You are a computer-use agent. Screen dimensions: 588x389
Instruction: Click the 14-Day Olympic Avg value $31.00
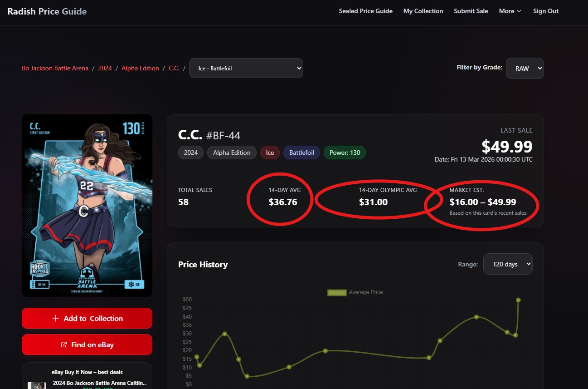pyautogui.click(x=373, y=202)
